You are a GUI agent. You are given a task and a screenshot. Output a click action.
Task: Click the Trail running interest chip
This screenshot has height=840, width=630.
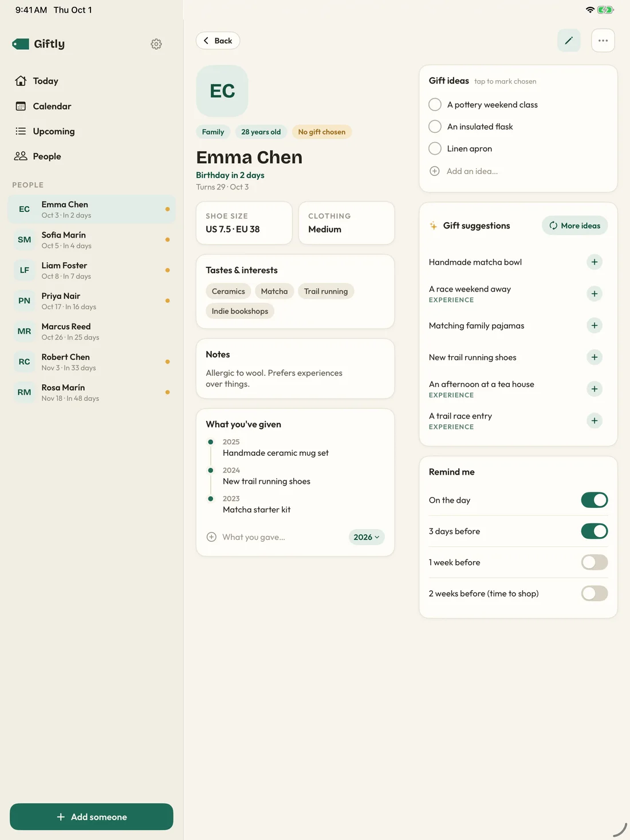[326, 291]
